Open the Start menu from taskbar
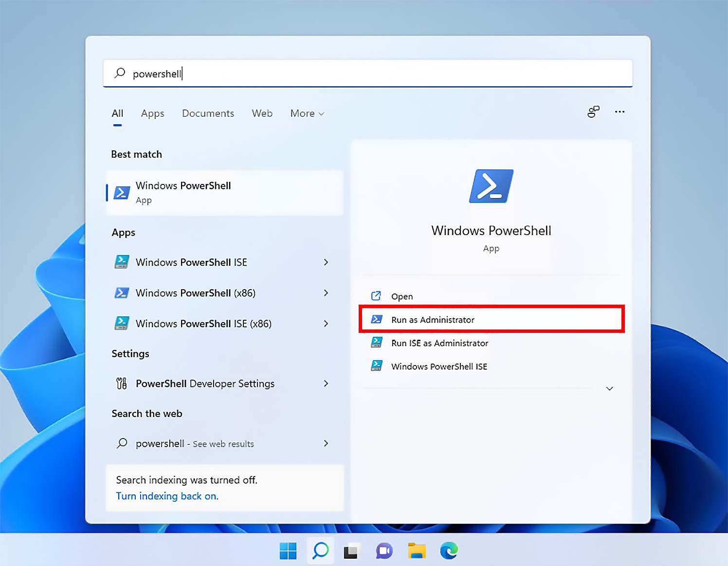Screen dimensions: 728x566 tap(288, 551)
